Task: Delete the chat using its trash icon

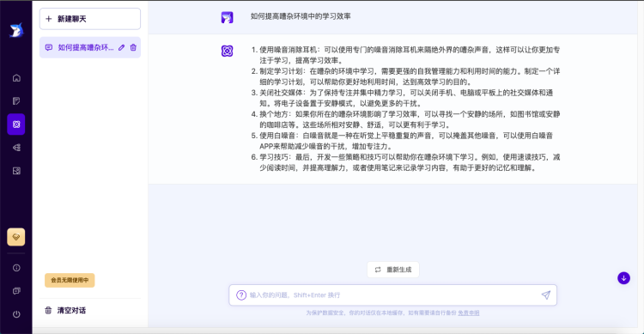Action: (x=133, y=48)
